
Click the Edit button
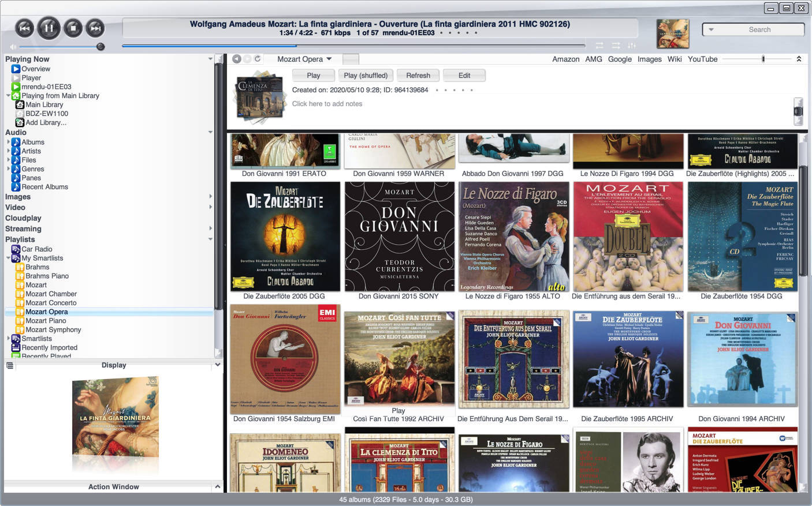(464, 76)
